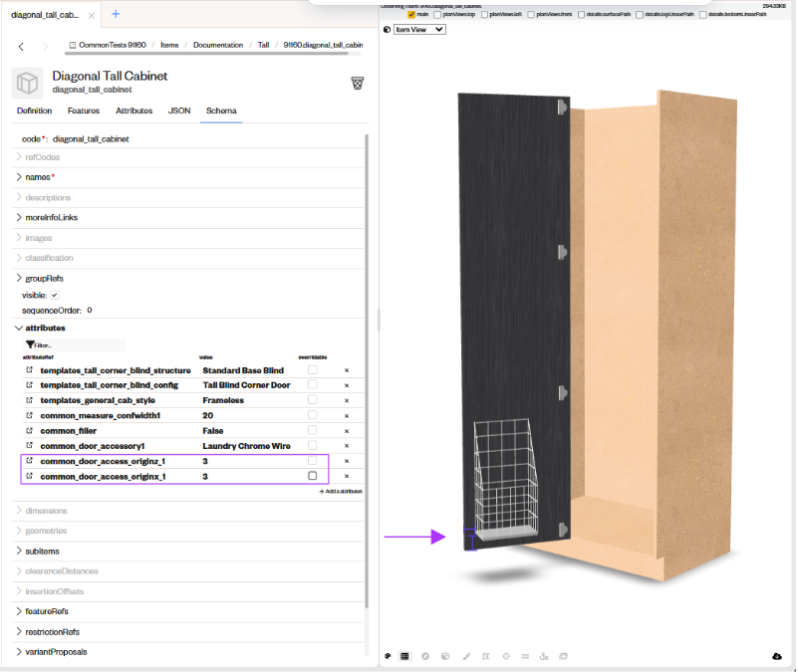Go back with the left arrow
This screenshot has height=672, width=798.
[21, 47]
